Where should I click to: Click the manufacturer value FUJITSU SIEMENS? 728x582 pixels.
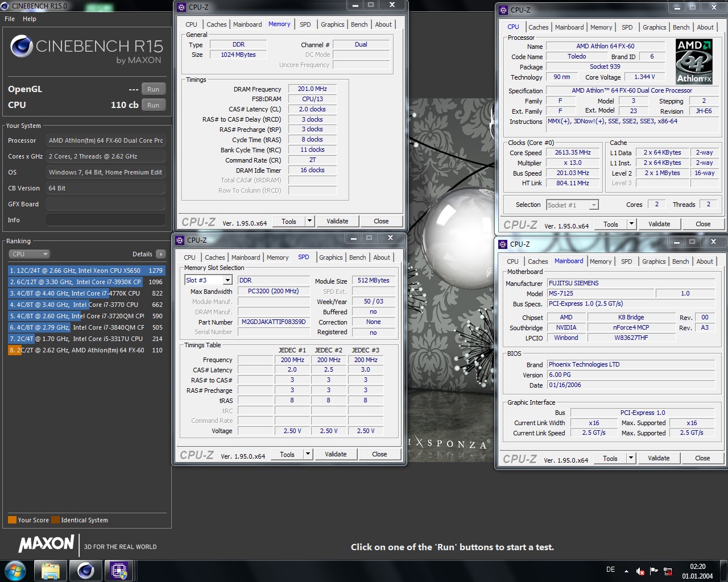pyautogui.click(x=632, y=283)
